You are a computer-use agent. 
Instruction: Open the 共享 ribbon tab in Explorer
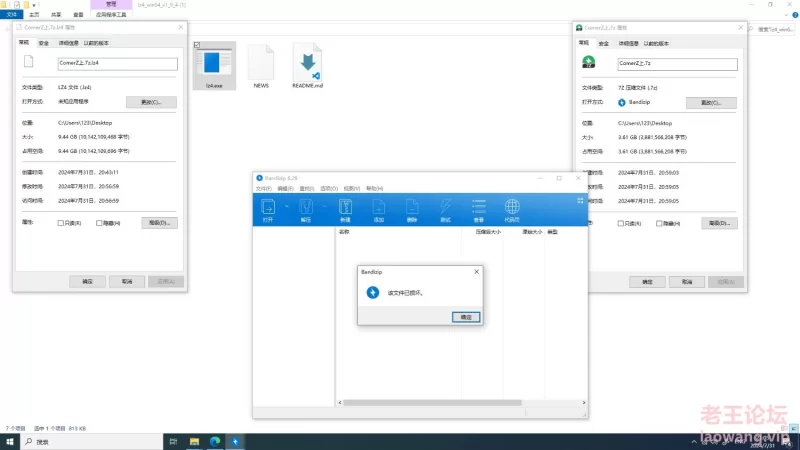tap(56, 15)
